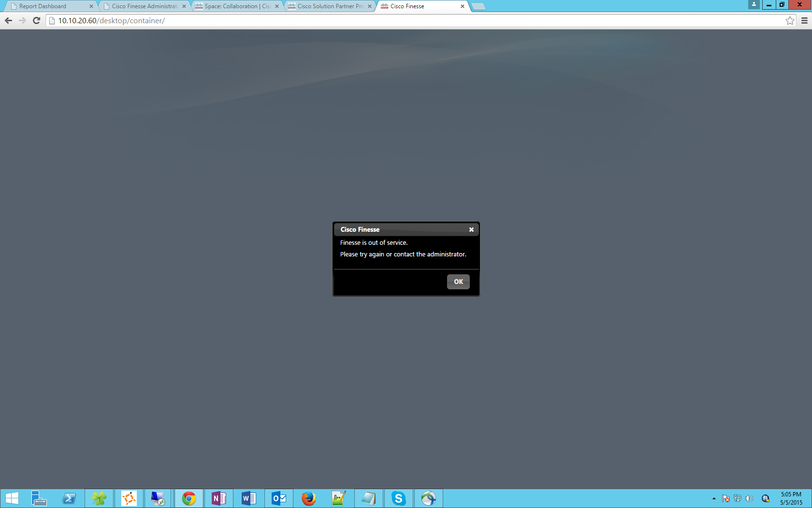Open the taskbar clock showing 5:05 PM
812x508 pixels.
791,498
